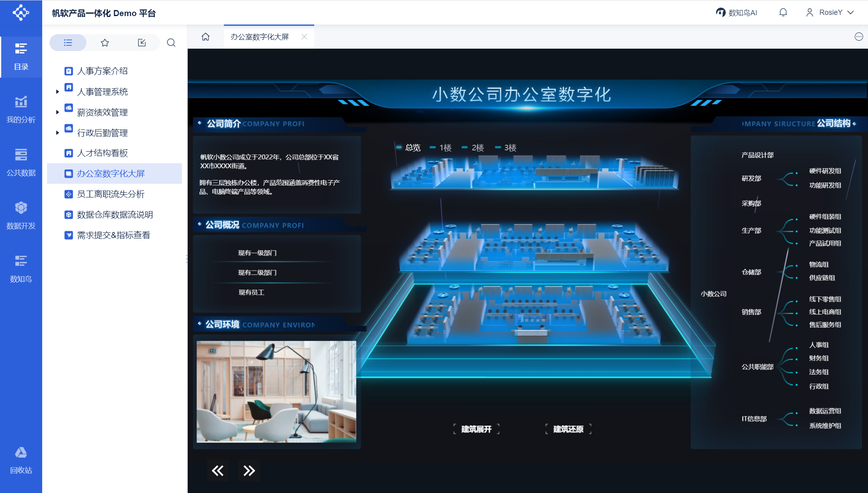This screenshot has width=868, height=493.
Task: Click the directory search magnifier icon
Action: (171, 43)
